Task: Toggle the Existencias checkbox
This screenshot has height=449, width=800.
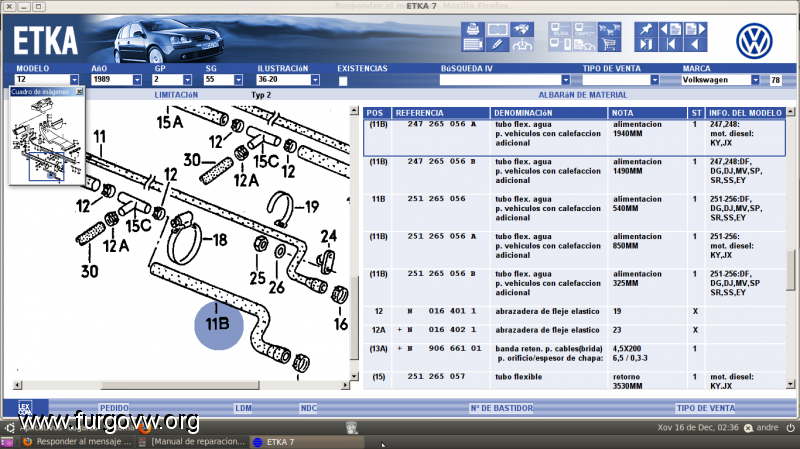Action: pos(343,81)
